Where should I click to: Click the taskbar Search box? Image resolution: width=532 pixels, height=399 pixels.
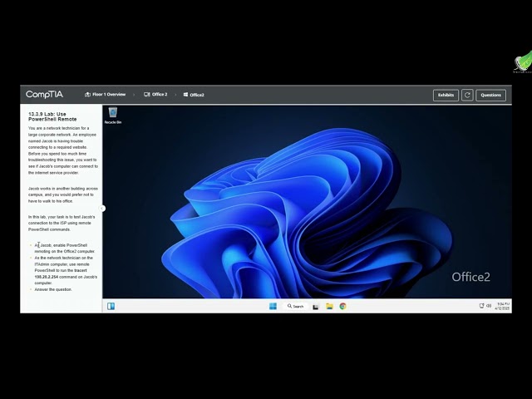click(296, 306)
